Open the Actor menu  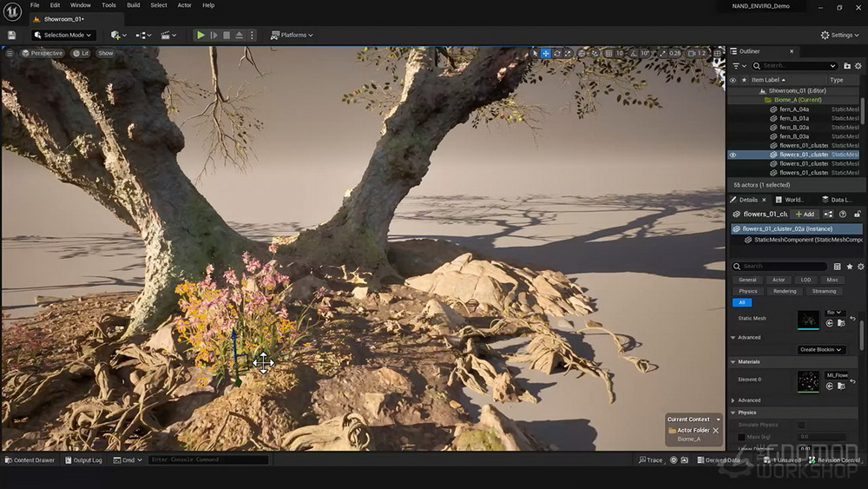(184, 5)
